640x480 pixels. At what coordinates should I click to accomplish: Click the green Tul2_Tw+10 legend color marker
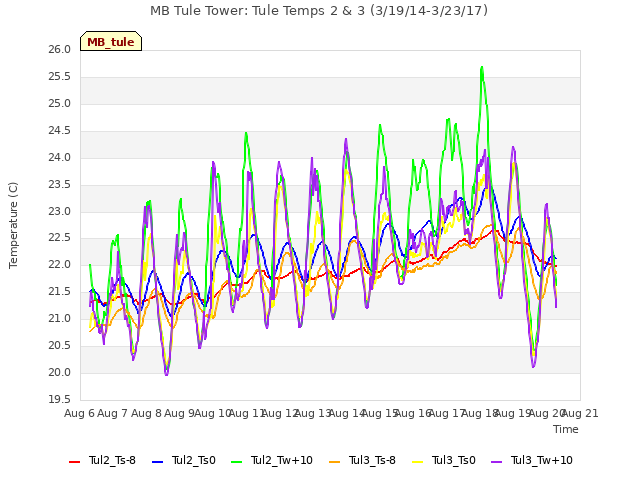237,462
